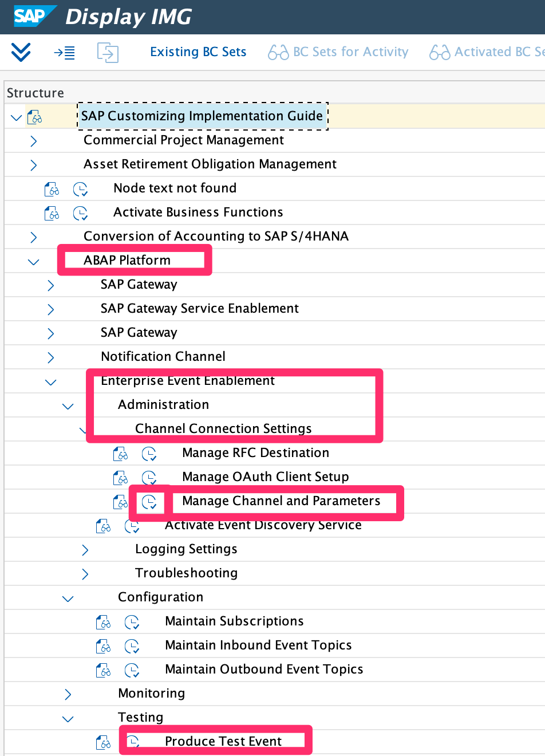545x756 pixels.
Task: Expand the Monitoring node
Action: [68, 694]
